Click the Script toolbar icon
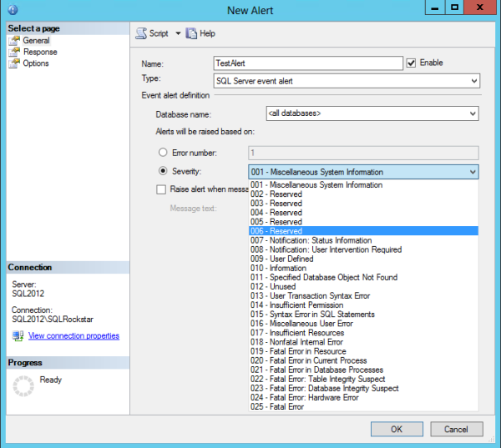The height and width of the screenshot is (448, 501). (141, 33)
